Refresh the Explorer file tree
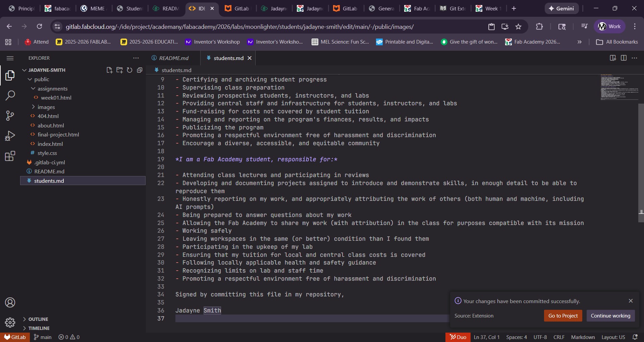Screen dimensions: 644x342 129,70
